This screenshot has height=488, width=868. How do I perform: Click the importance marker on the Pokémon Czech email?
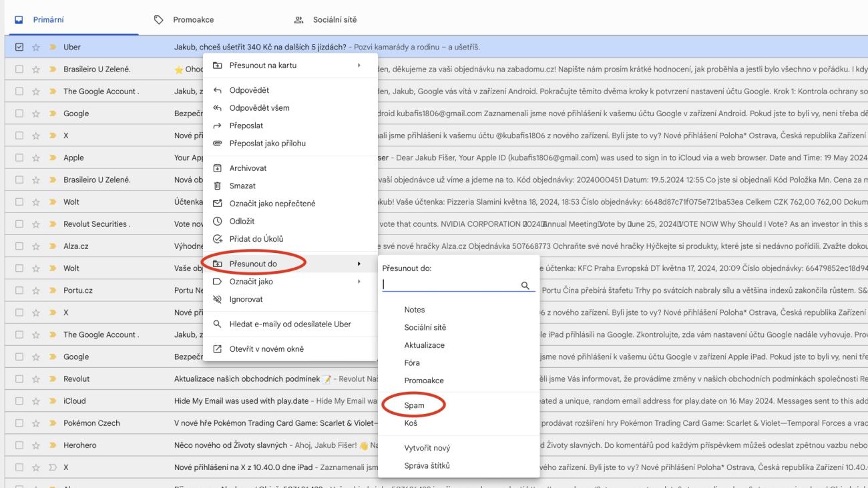pos(51,423)
